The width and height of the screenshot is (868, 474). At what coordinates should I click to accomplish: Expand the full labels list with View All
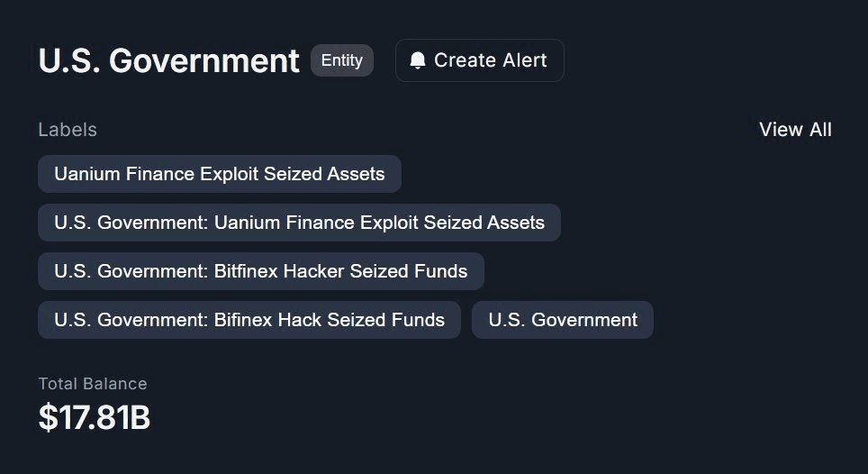[x=795, y=130]
